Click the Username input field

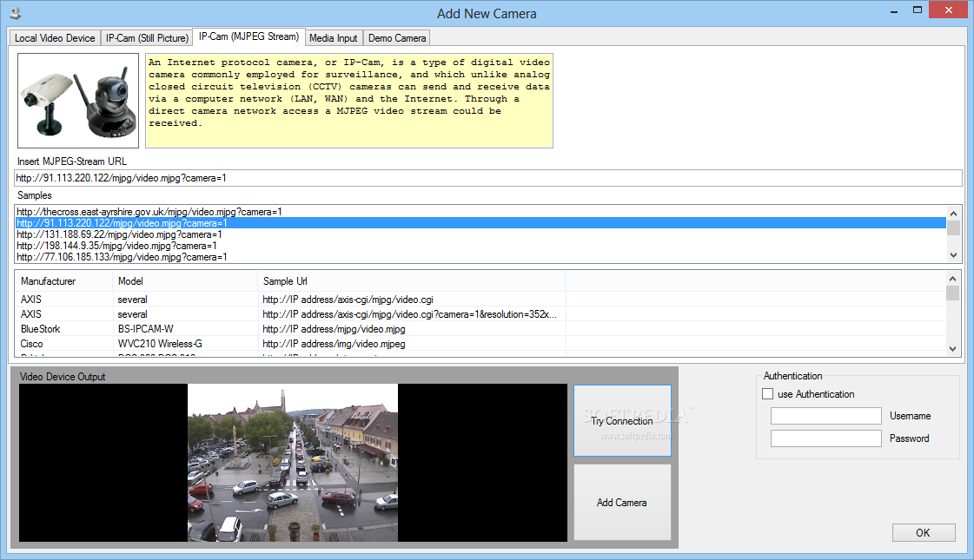click(x=826, y=416)
